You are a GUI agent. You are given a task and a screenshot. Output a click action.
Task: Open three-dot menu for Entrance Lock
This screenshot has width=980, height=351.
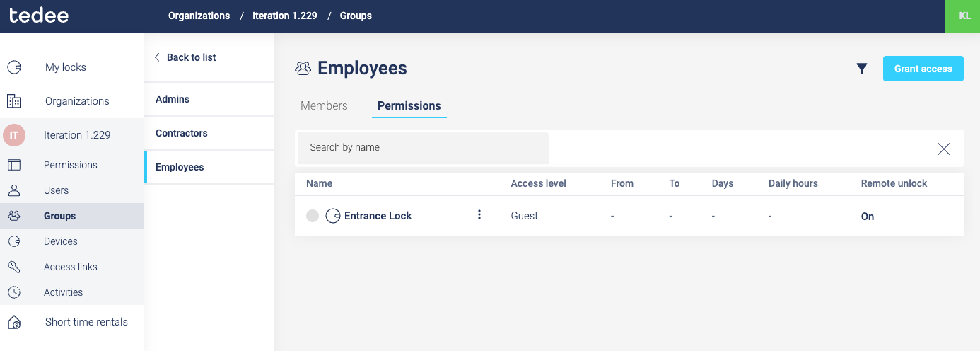coord(479,215)
